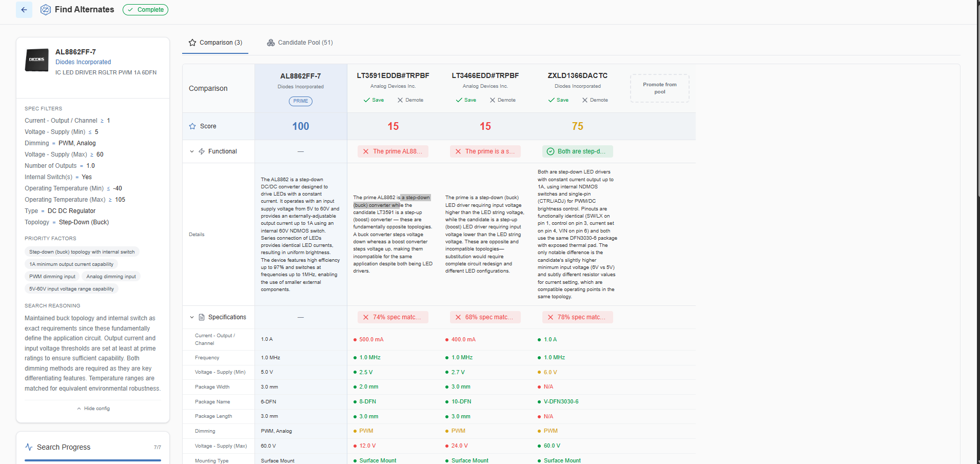Image resolution: width=980 pixels, height=464 pixels.
Task: Click the 400.0 mA output current value
Action: 463,340
